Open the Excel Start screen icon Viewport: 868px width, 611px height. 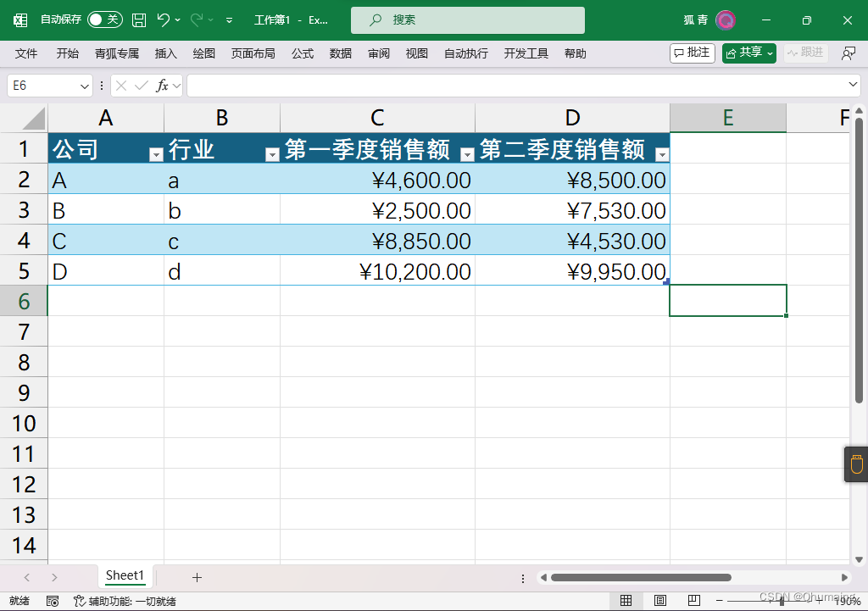19,19
